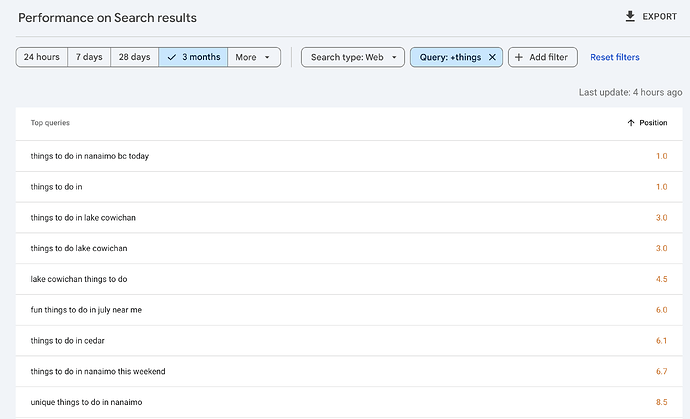Select the 28 days date range
Screen dimensions: 690x419
[x=134, y=58]
